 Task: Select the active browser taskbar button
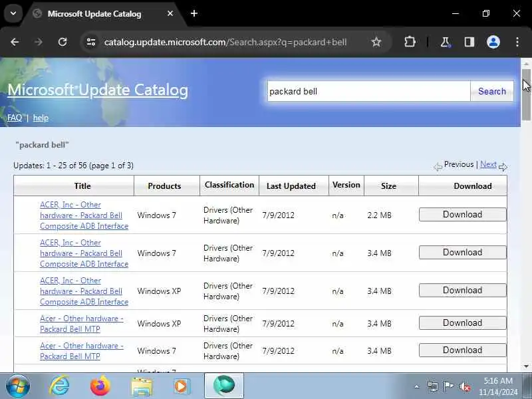[x=224, y=386]
